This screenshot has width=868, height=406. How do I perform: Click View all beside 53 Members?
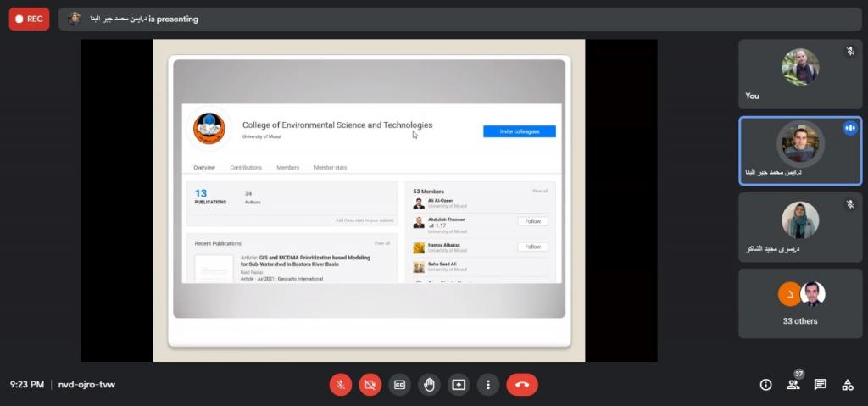click(x=540, y=192)
